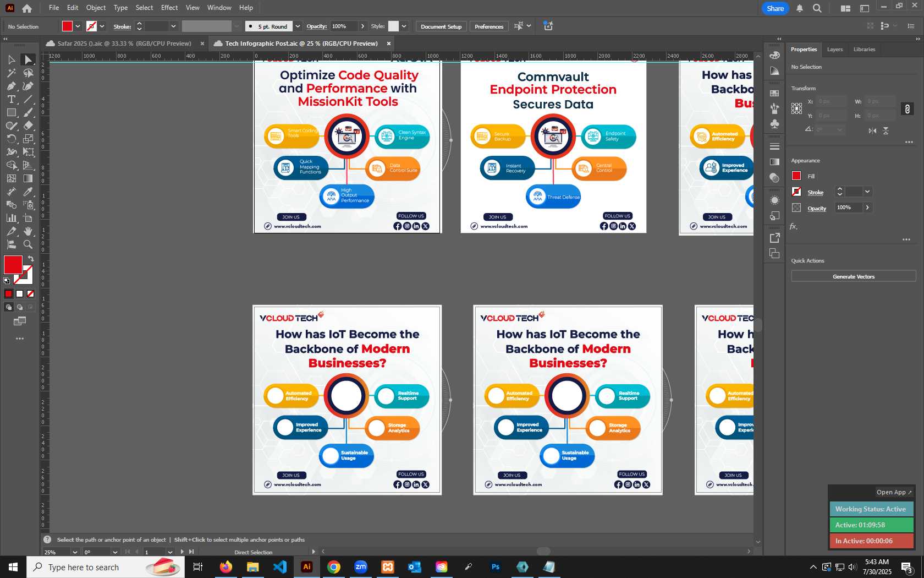
Task: Swap fill and stroke colors
Action: 31,259
